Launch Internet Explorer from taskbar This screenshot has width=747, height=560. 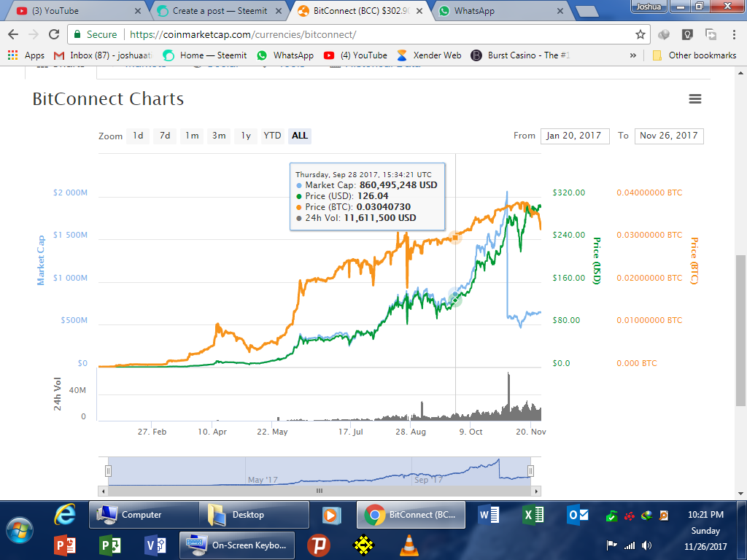click(64, 515)
